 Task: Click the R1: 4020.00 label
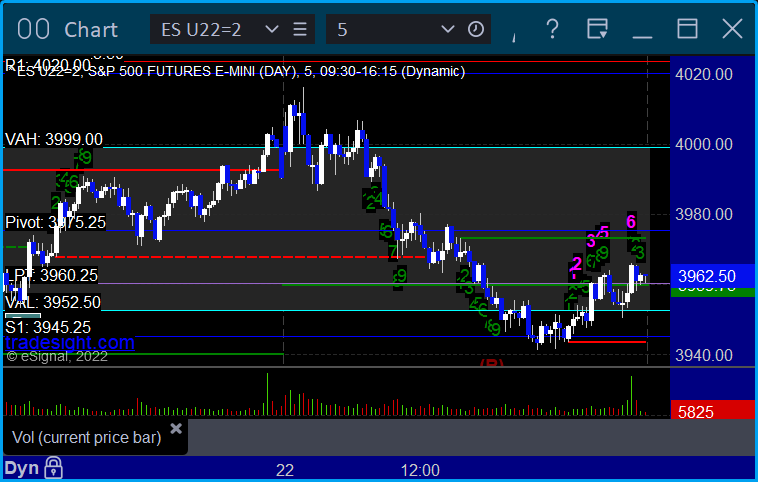48,65
